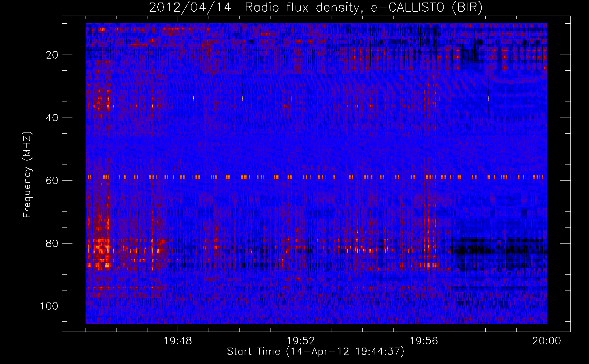Screen dimensions: 589x364
Task: Click the y-axis value '20'
Action: click(52, 55)
